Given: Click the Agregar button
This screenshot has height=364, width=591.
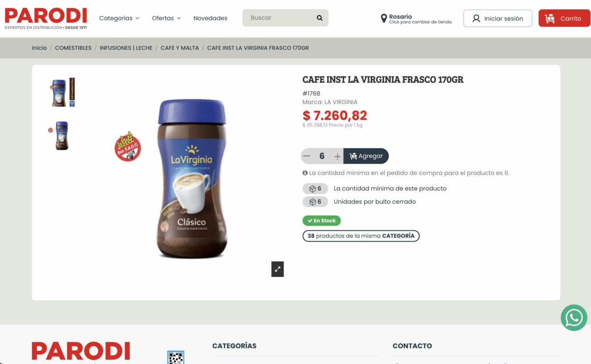Looking at the screenshot, I should click(x=366, y=156).
